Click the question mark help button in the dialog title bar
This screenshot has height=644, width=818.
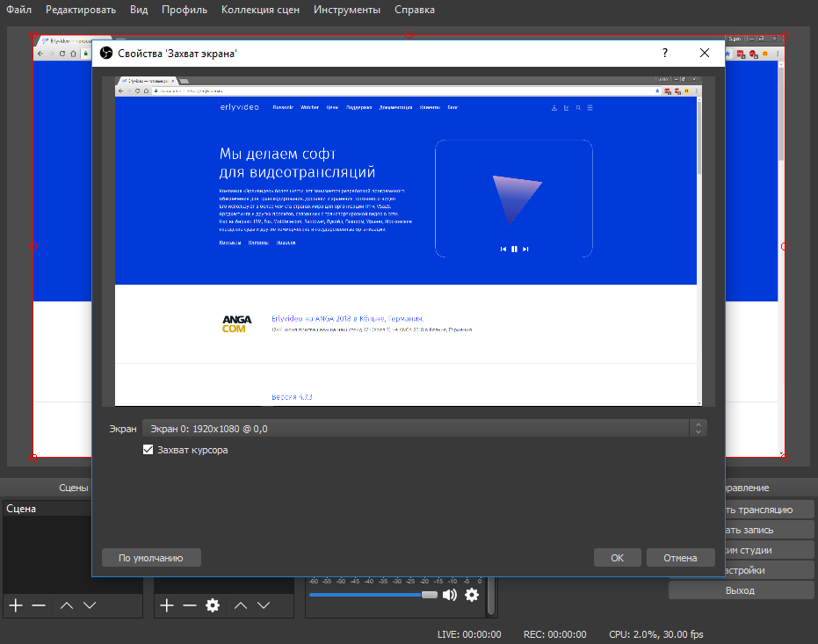coord(664,54)
